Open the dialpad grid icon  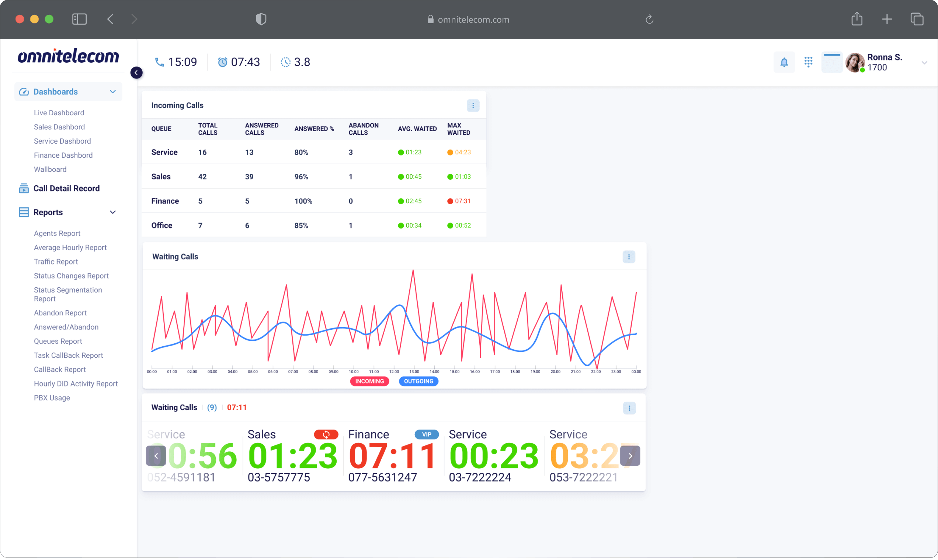[808, 62]
